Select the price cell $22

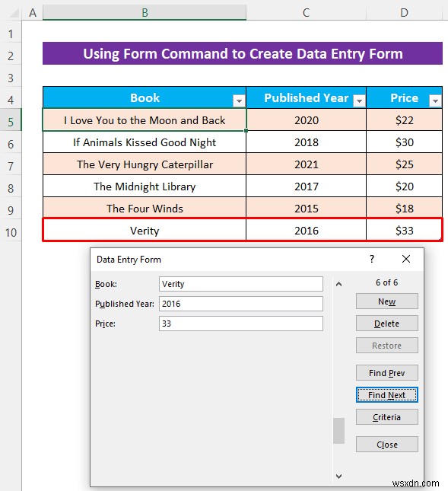coord(404,120)
